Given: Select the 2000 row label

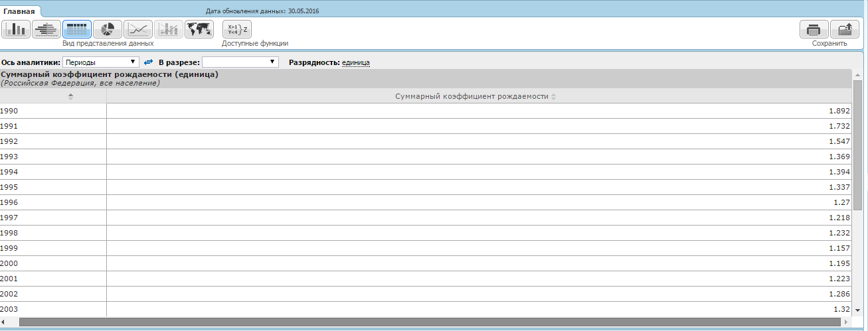Looking at the screenshot, I should click(9, 263).
